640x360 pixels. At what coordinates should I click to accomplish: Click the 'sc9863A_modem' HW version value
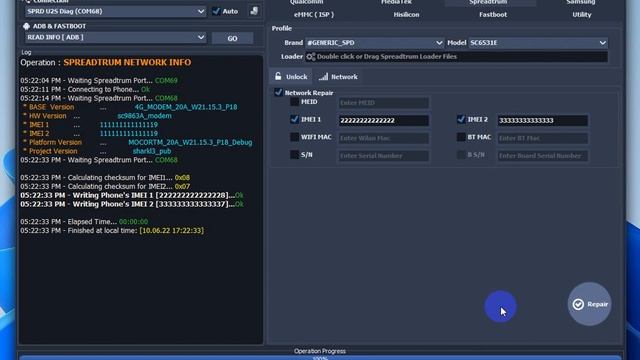[x=144, y=116]
